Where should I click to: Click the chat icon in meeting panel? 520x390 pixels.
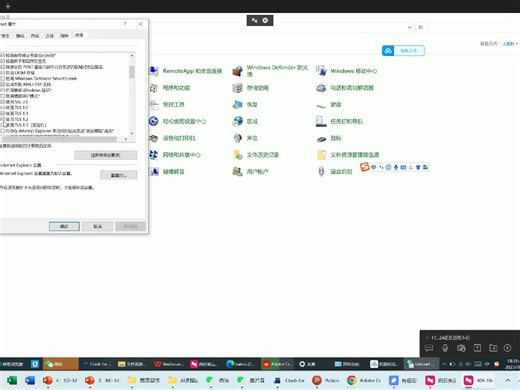point(429,348)
